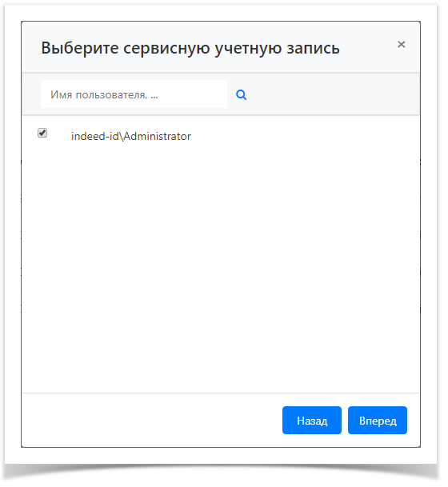The width and height of the screenshot is (448, 487).
Task: Focus the 'Имя пользователя' search field
Action: (134, 94)
